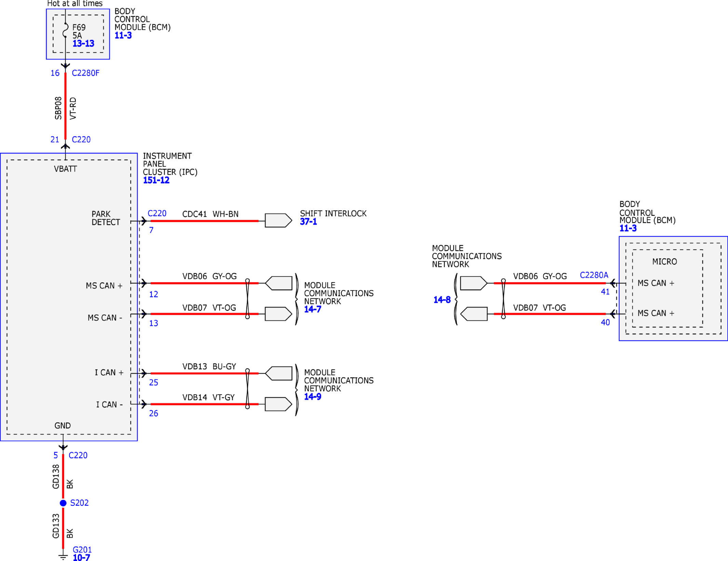Open the 11-3 link above the right BCM
The height and width of the screenshot is (561, 728).
628,228
